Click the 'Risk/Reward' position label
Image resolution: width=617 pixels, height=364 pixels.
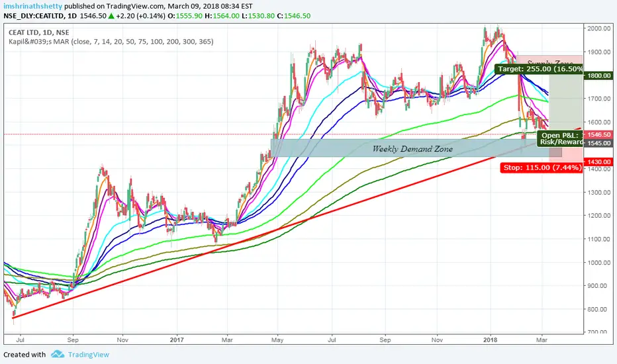point(561,142)
